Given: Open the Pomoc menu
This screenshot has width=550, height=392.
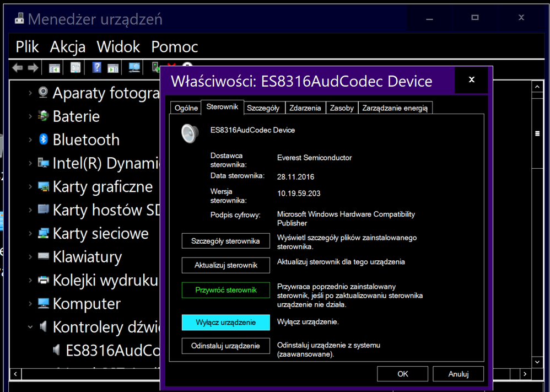Looking at the screenshot, I should (x=175, y=47).
